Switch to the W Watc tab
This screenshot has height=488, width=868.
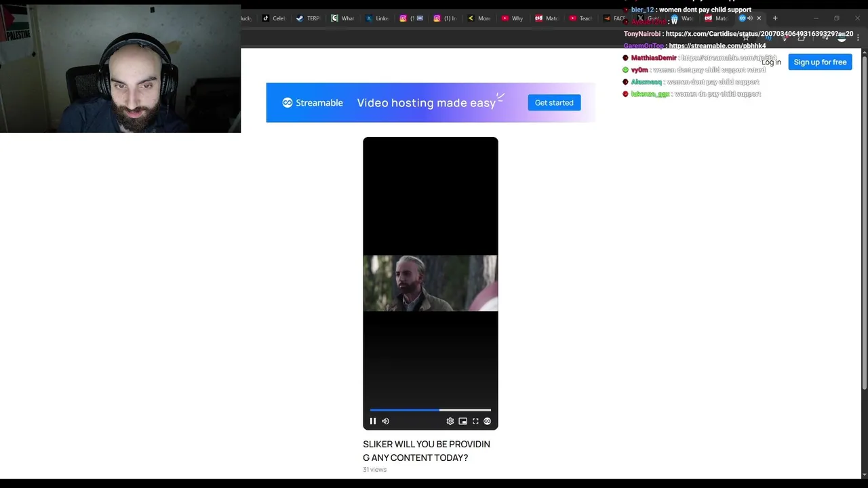coord(683,18)
